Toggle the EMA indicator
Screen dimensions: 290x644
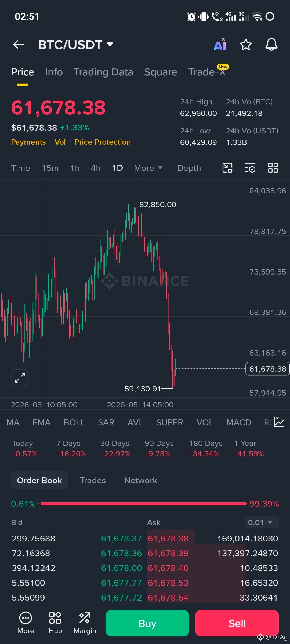(41, 422)
